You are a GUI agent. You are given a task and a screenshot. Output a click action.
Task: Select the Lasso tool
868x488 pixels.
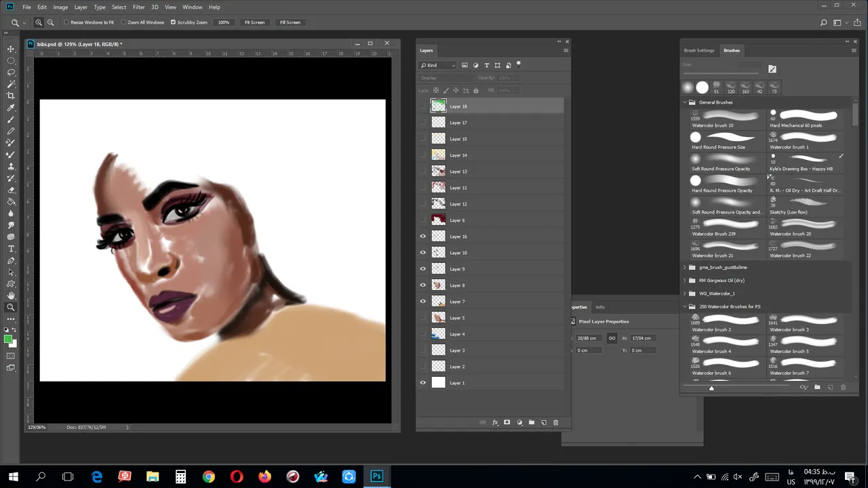tap(11, 73)
